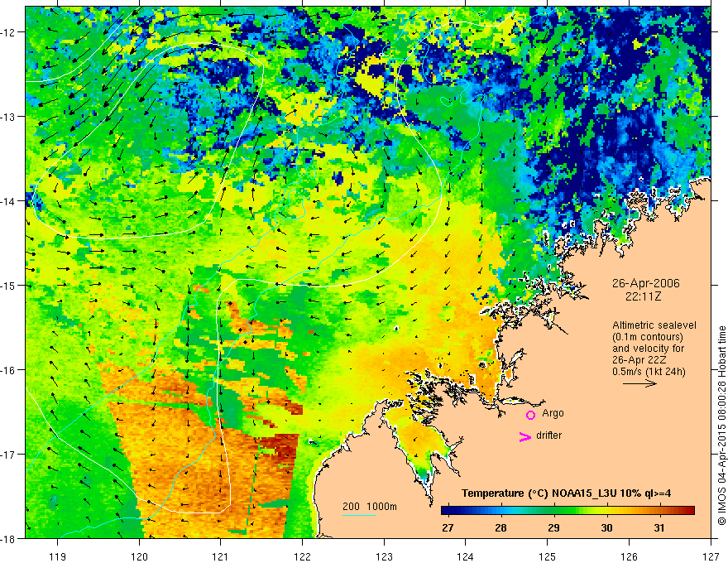Click the longitude label 123
This screenshot has height=563, width=728.
coord(384,556)
